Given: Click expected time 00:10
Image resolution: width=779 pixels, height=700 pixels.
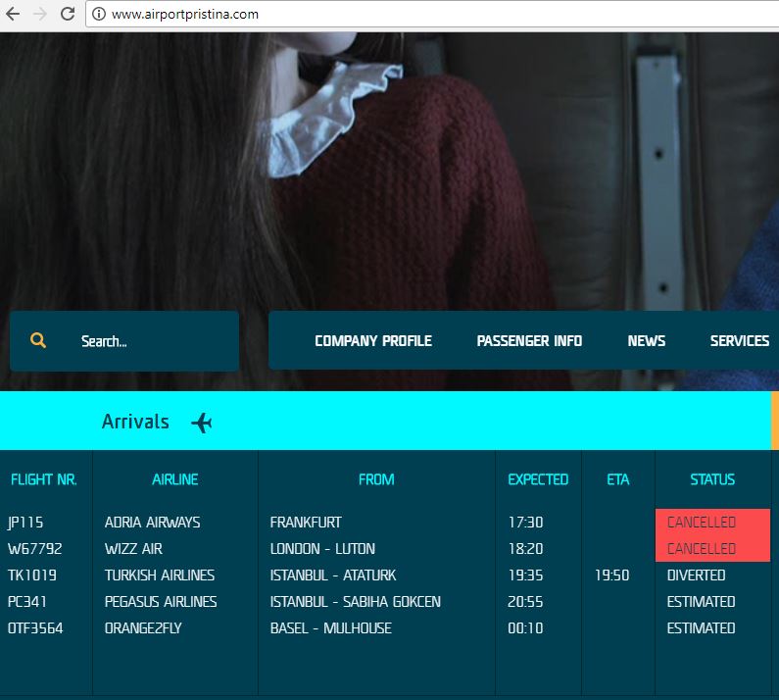Looking at the screenshot, I should (x=525, y=627).
